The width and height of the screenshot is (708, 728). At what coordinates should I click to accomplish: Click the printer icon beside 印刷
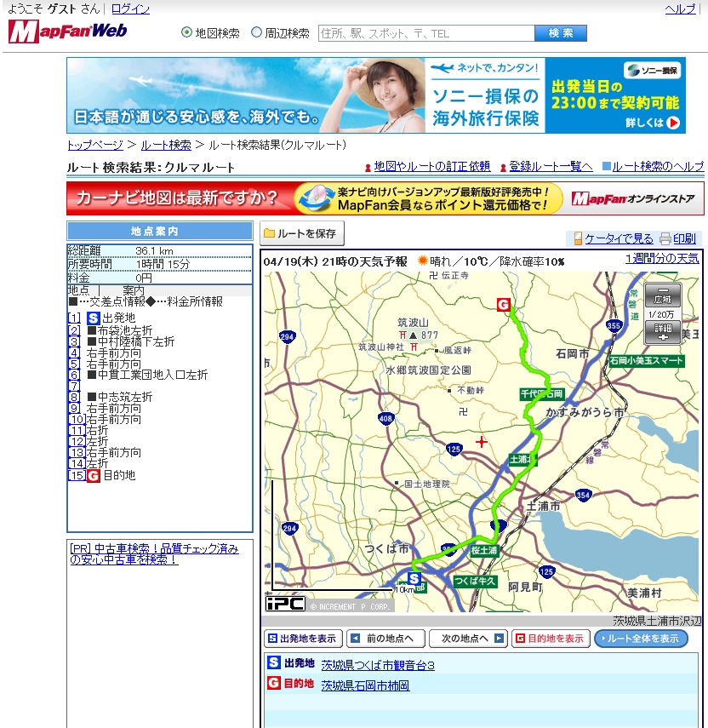tap(665, 238)
